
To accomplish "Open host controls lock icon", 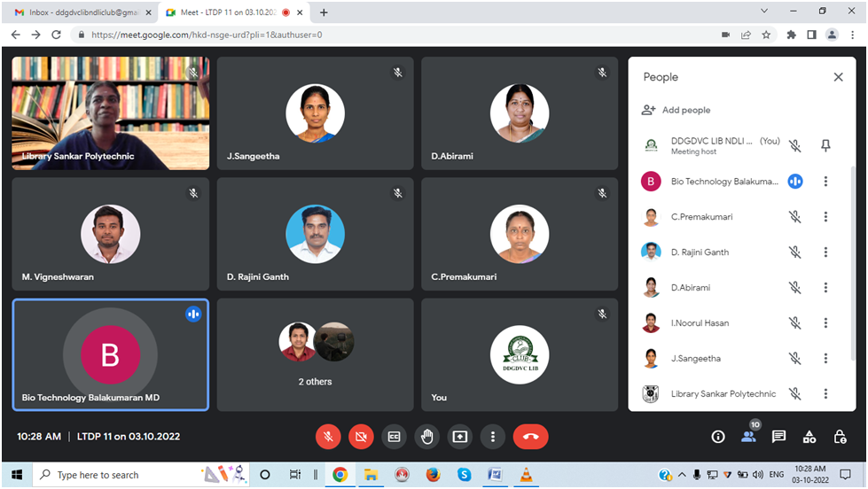I will click(840, 437).
